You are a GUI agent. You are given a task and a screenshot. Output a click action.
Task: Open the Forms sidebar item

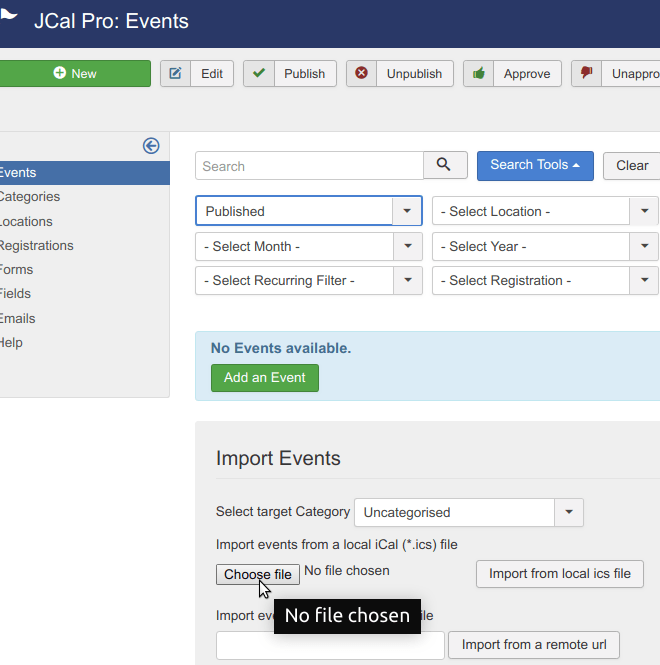point(16,270)
